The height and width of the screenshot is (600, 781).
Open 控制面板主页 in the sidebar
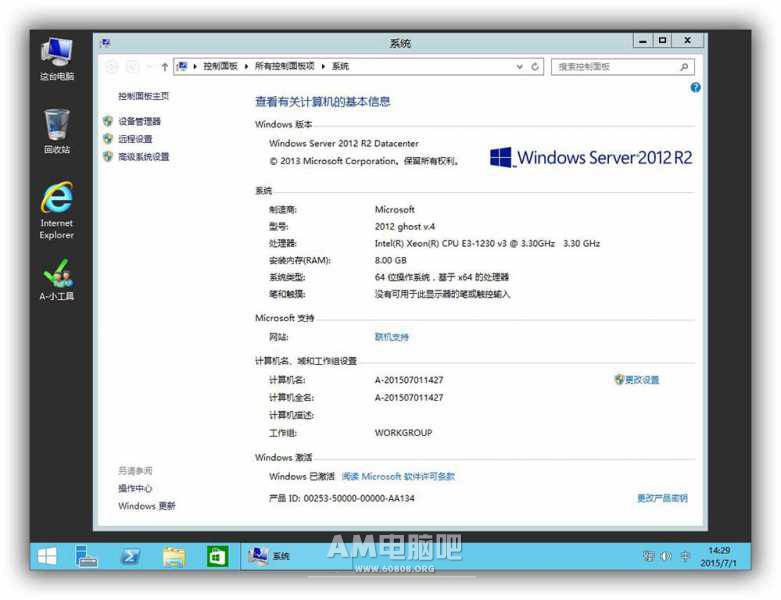(x=143, y=96)
